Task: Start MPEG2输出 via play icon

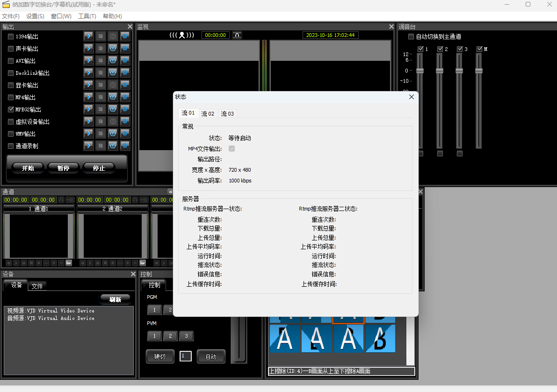Action: (88, 109)
